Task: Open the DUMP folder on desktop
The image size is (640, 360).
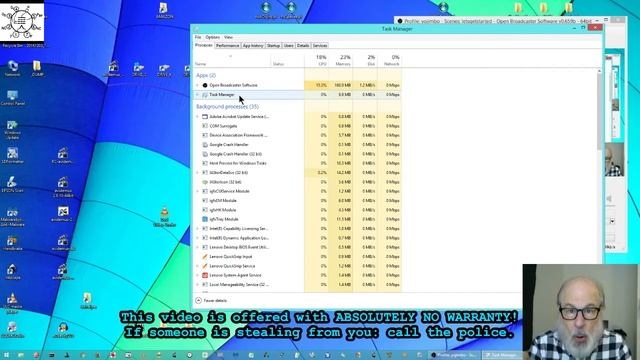Action: point(37,68)
